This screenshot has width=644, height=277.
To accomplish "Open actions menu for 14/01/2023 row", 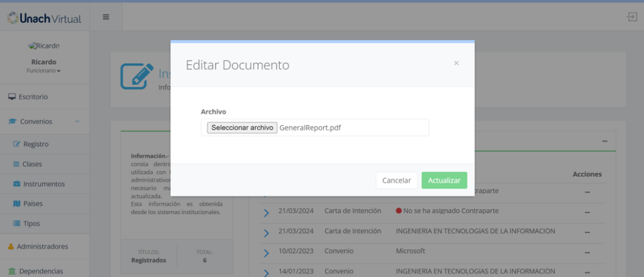I will point(587,272).
